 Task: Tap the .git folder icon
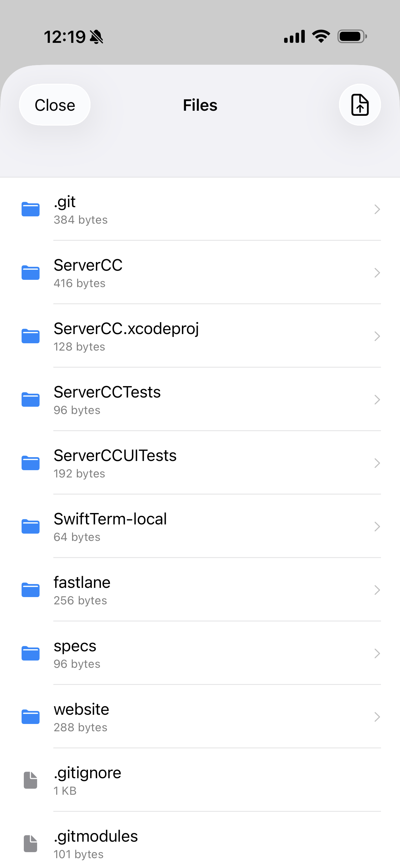click(30, 209)
